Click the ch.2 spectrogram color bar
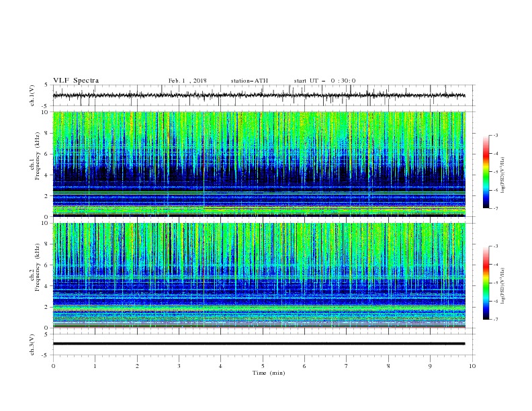532x411 pixels. pos(486,283)
